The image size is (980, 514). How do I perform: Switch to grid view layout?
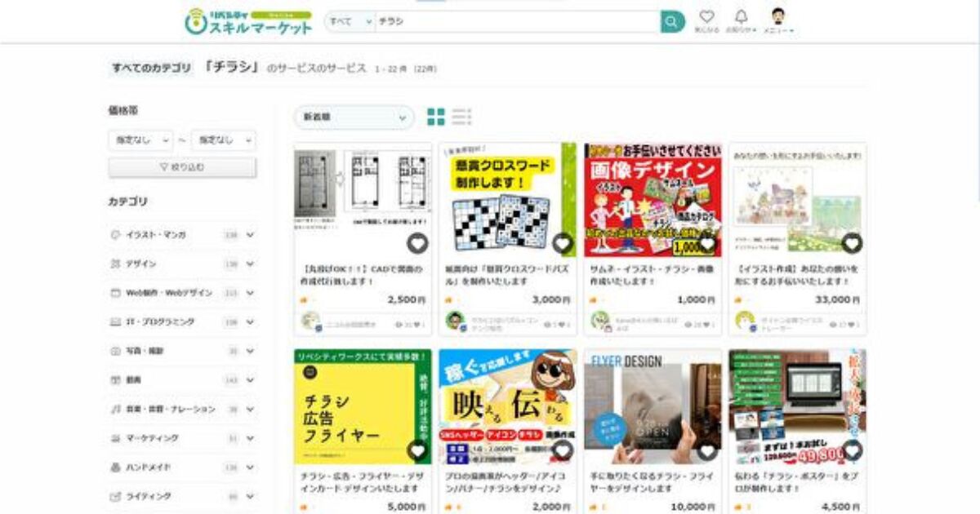[x=436, y=117]
